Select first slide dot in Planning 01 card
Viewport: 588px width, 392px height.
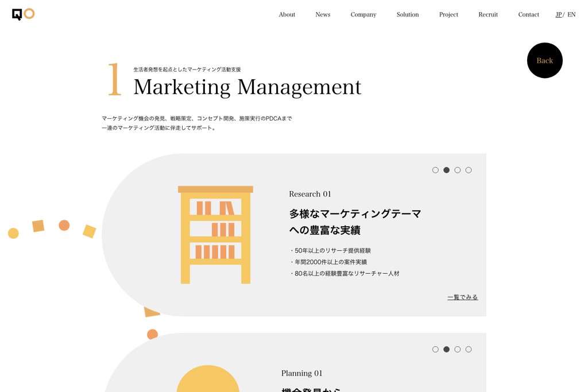435,350
